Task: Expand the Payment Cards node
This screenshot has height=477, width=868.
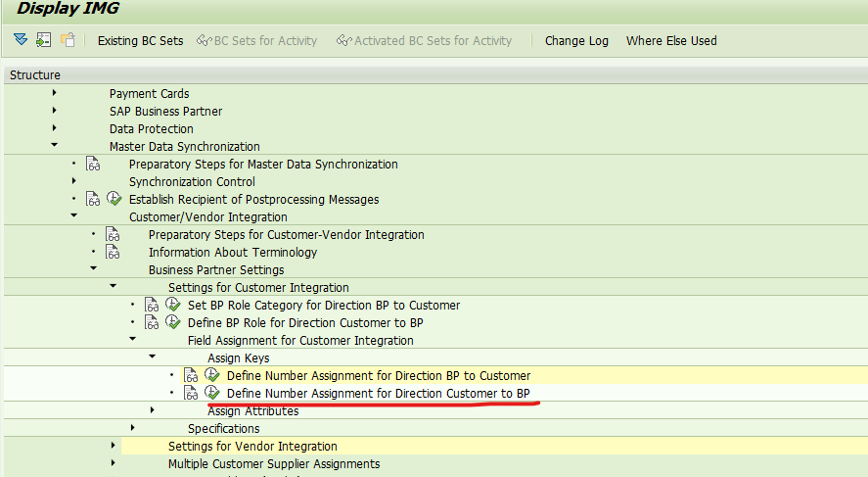Action: pyautogui.click(x=54, y=92)
